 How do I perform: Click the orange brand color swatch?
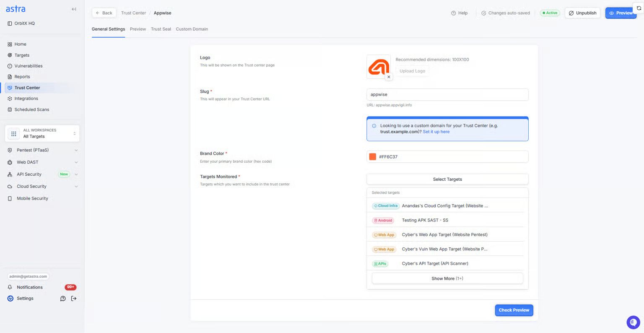tap(372, 157)
